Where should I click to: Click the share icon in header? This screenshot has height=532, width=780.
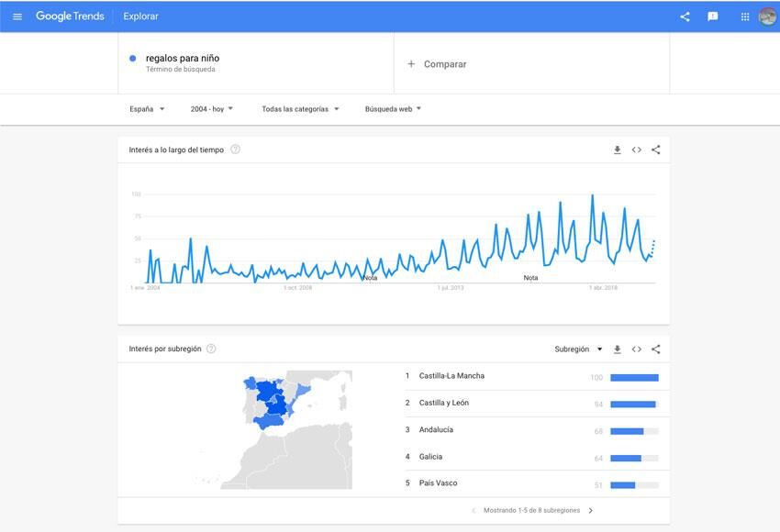685,17
